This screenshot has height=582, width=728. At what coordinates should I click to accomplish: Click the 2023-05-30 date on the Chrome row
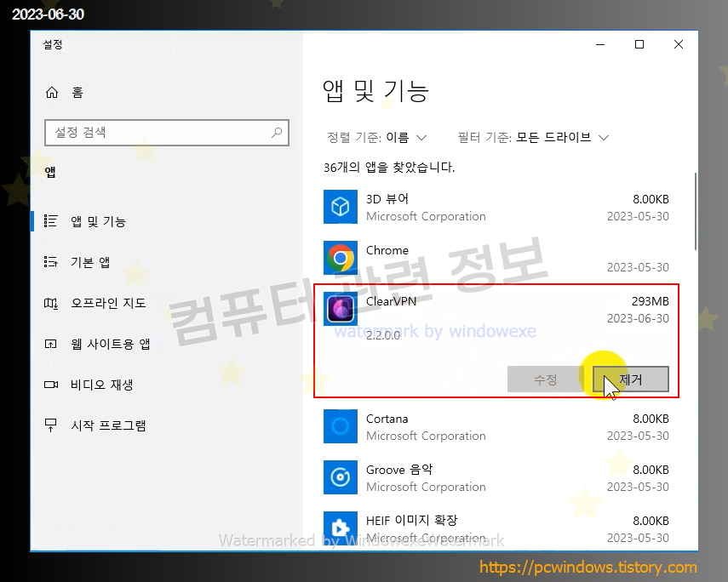pos(638,267)
